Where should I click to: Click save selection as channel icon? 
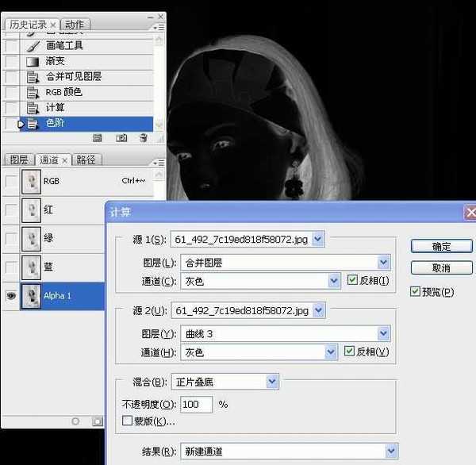coord(98,421)
